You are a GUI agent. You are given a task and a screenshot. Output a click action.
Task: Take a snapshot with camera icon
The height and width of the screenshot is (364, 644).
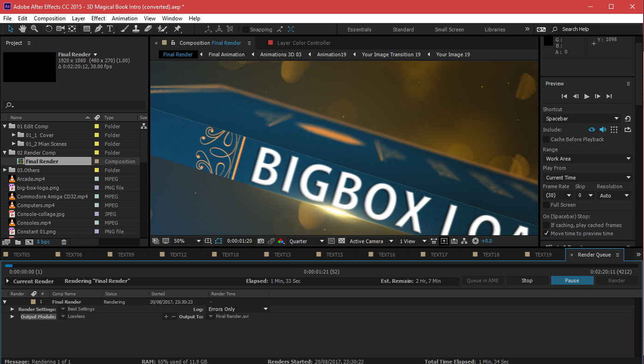[261, 241]
